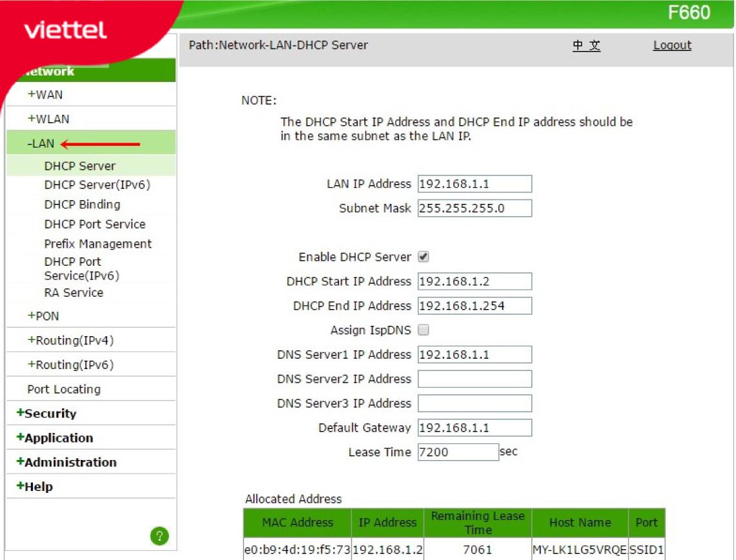Expand Routing(IPv4) section

[x=70, y=340]
